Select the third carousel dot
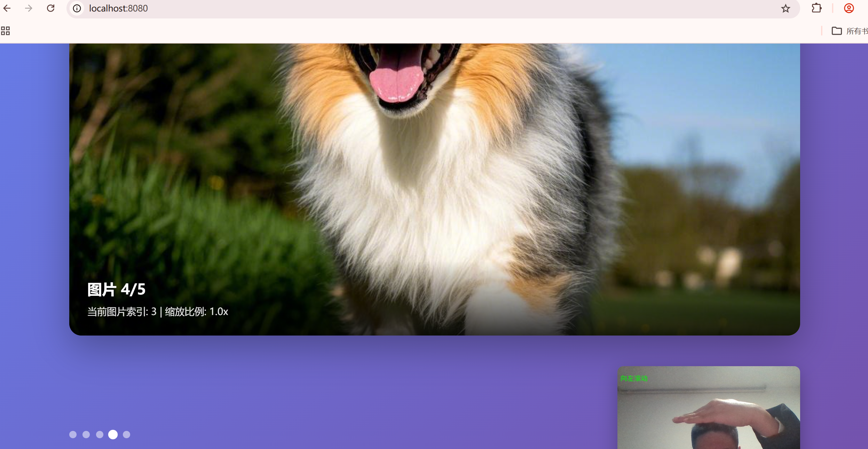 click(100, 434)
